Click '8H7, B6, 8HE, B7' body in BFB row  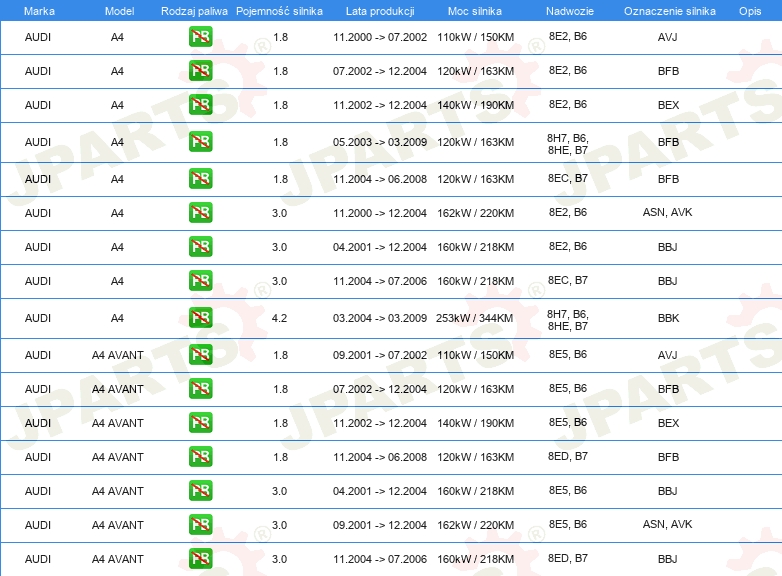point(568,144)
